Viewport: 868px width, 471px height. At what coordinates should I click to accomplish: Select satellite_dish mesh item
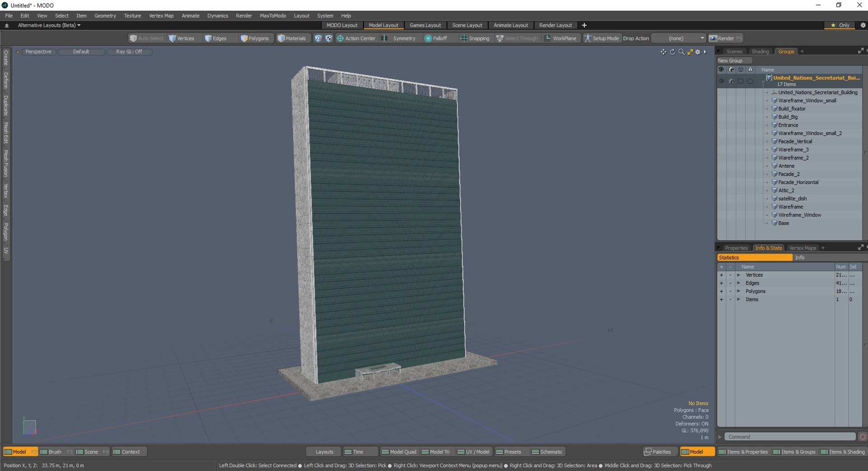792,199
